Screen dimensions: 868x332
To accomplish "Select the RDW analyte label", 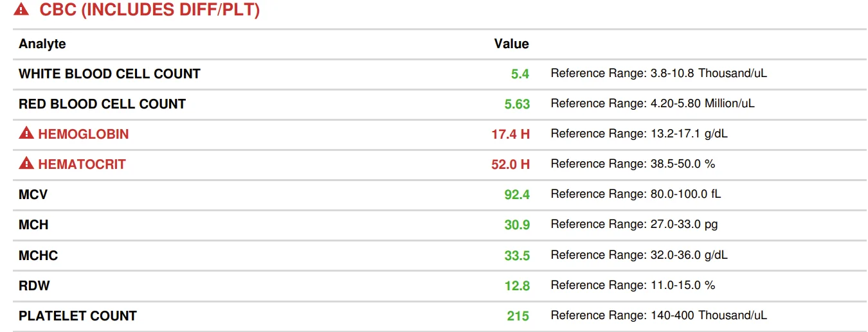I will 34,285.
